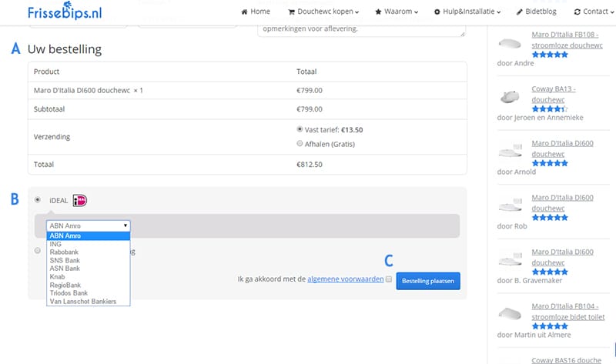The image size is (616, 364).
Task: Expand chevron next to Waarom
Action: click(416, 12)
